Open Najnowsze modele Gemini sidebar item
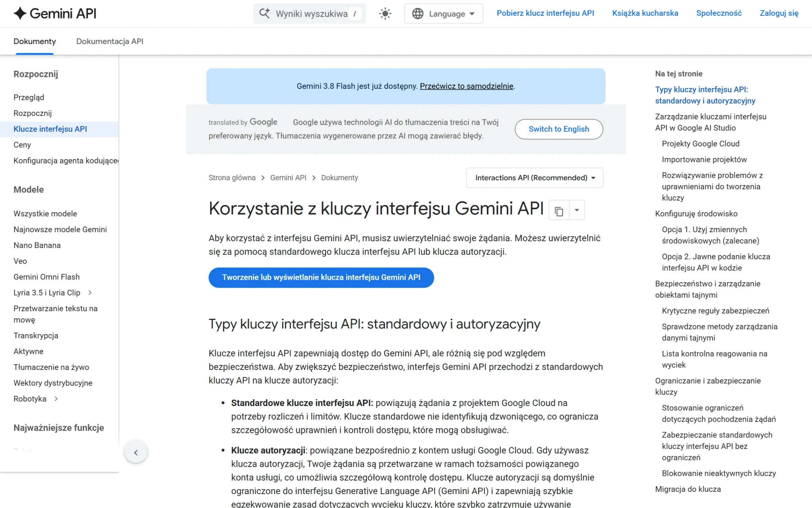Viewport: 812px width, 508px height. tap(59, 229)
